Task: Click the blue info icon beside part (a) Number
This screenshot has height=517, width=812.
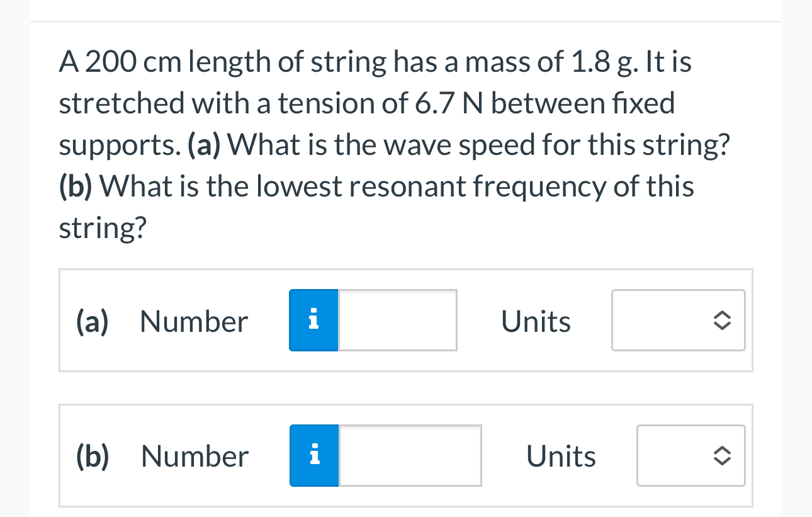Action: (x=313, y=320)
